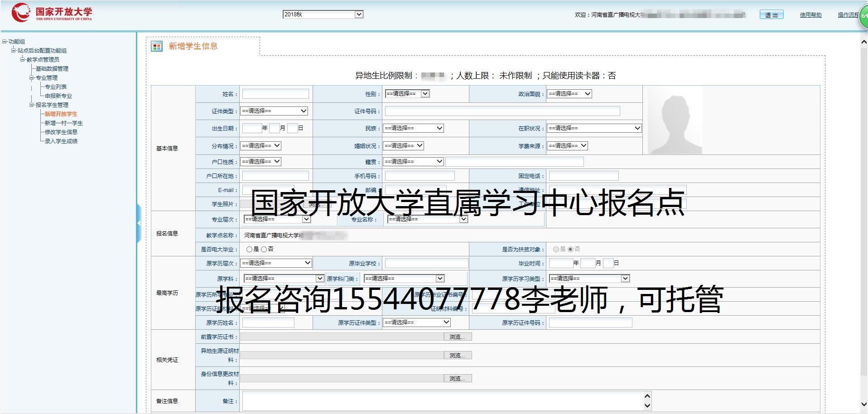Click the 退出 logout button

[771, 15]
